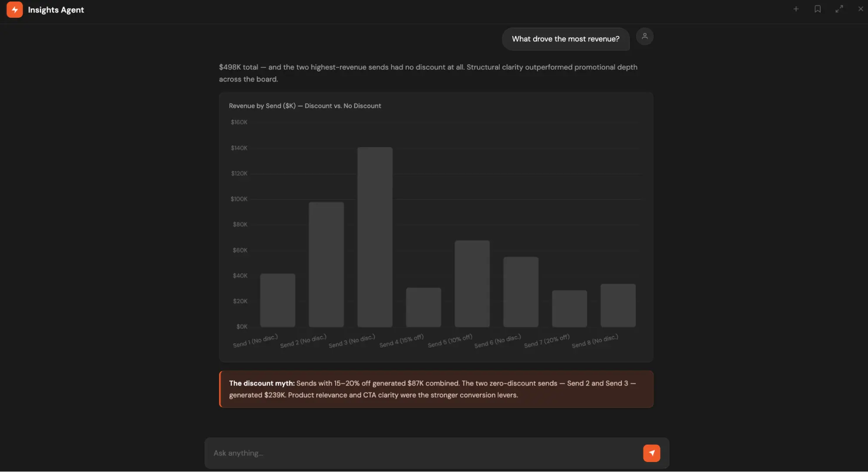Select the Send 2 (No disc.) bar

(x=326, y=264)
